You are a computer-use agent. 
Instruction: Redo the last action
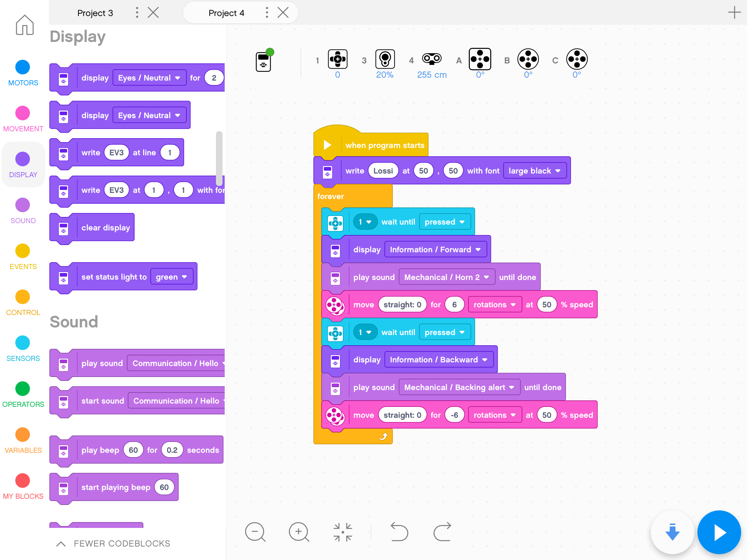click(x=442, y=532)
